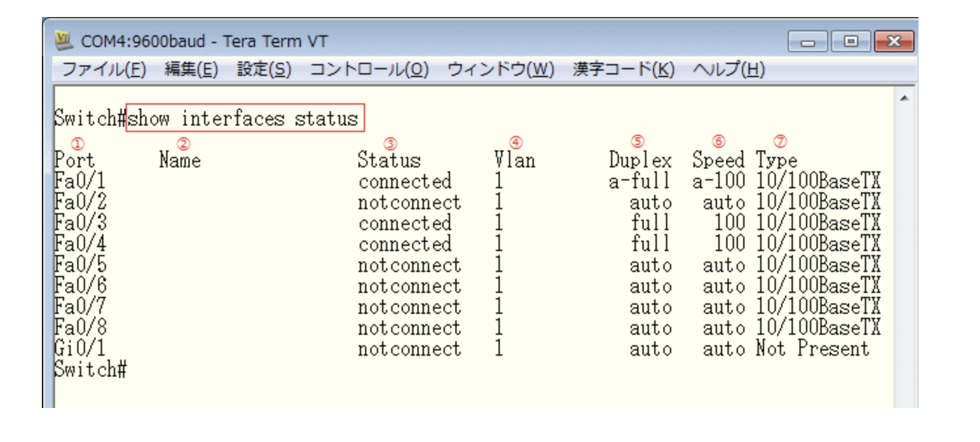Click port Fa0/3 in the list

click(x=80, y=223)
